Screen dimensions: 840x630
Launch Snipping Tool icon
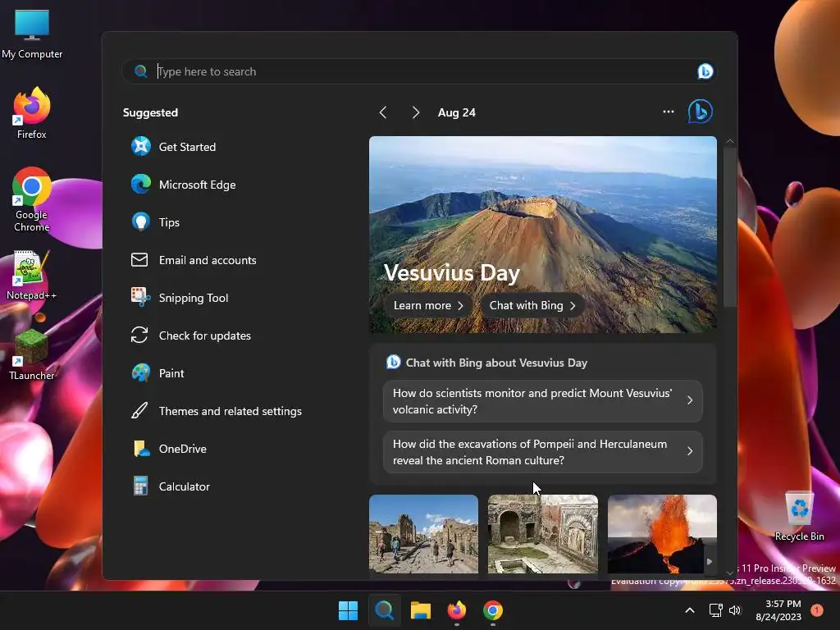[141, 297]
